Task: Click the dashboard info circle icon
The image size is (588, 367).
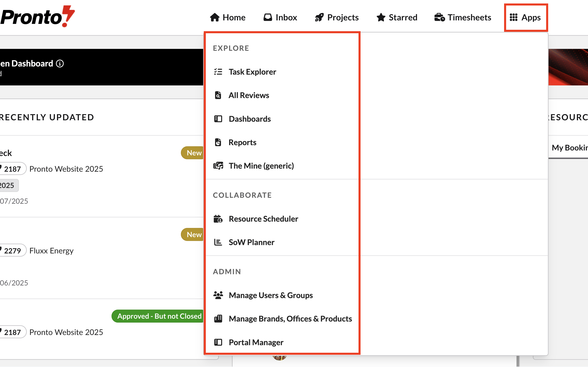Action: 60,64
